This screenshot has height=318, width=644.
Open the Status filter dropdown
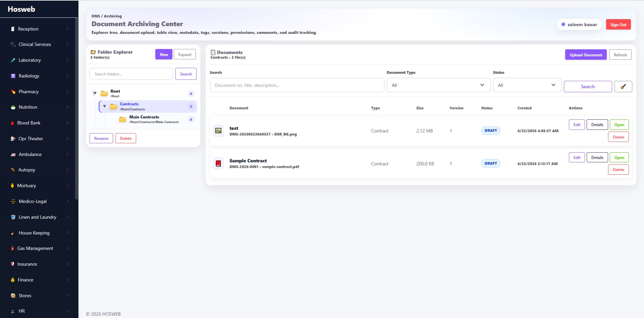[527, 85]
